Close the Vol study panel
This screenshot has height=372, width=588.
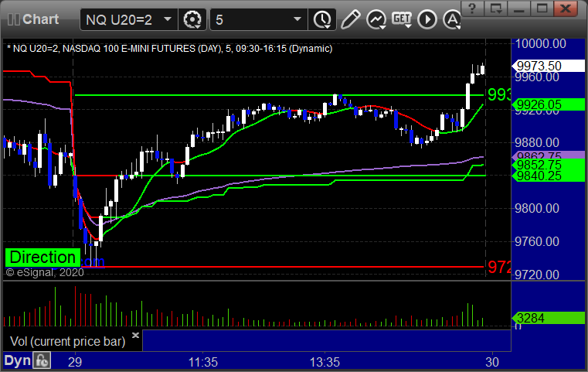pyautogui.click(x=135, y=335)
